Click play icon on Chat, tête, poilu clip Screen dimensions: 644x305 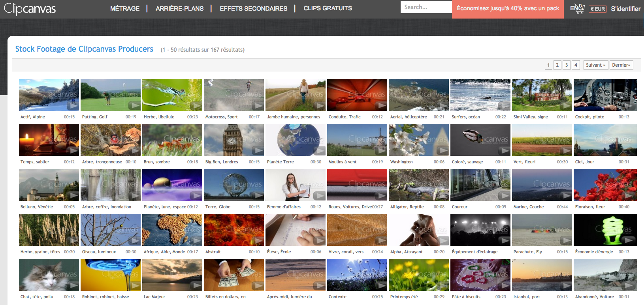(x=73, y=286)
